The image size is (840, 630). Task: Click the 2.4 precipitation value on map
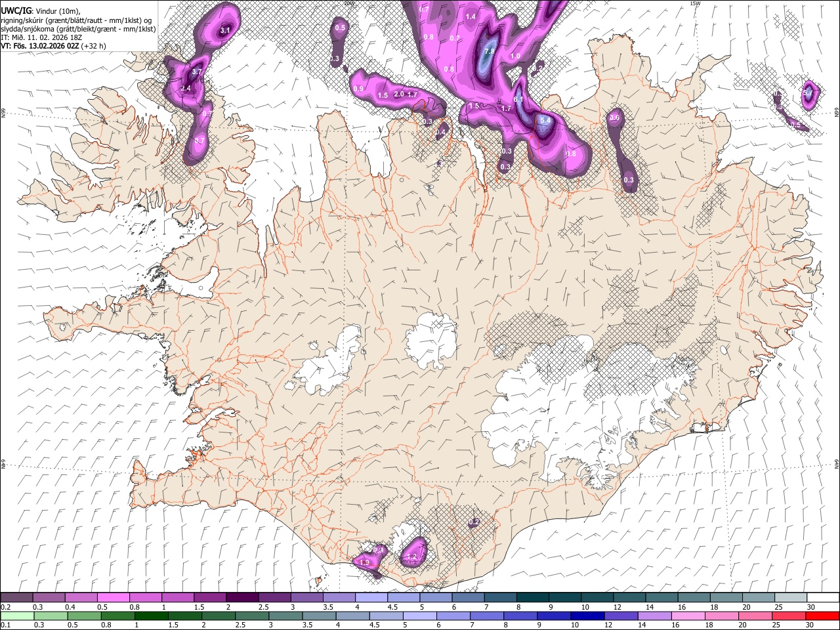click(185, 88)
